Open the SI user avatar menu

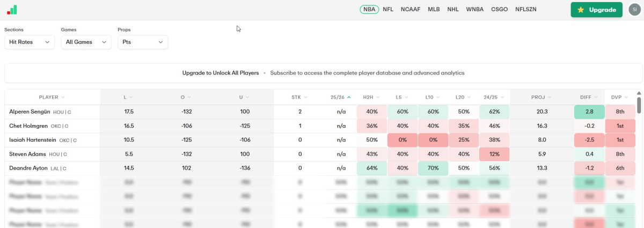(634, 10)
